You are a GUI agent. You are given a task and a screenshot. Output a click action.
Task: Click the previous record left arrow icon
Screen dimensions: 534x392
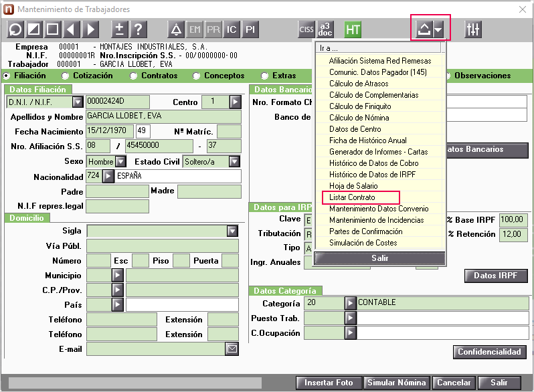(71, 29)
